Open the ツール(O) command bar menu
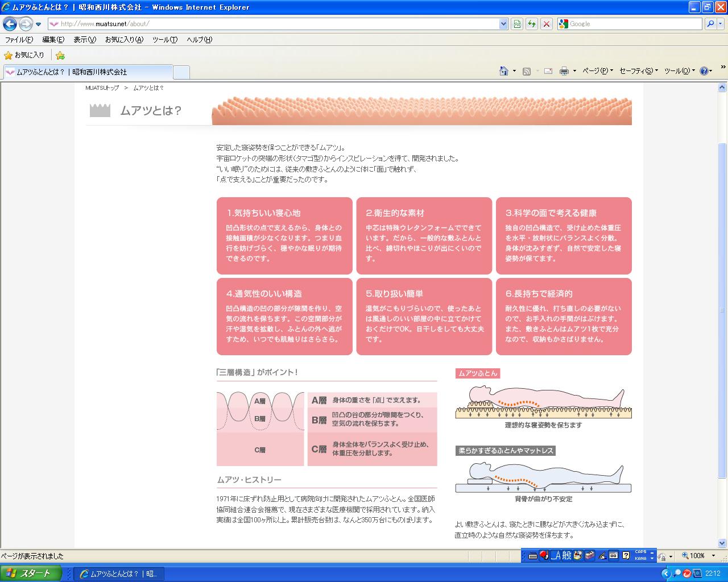 [x=680, y=71]
